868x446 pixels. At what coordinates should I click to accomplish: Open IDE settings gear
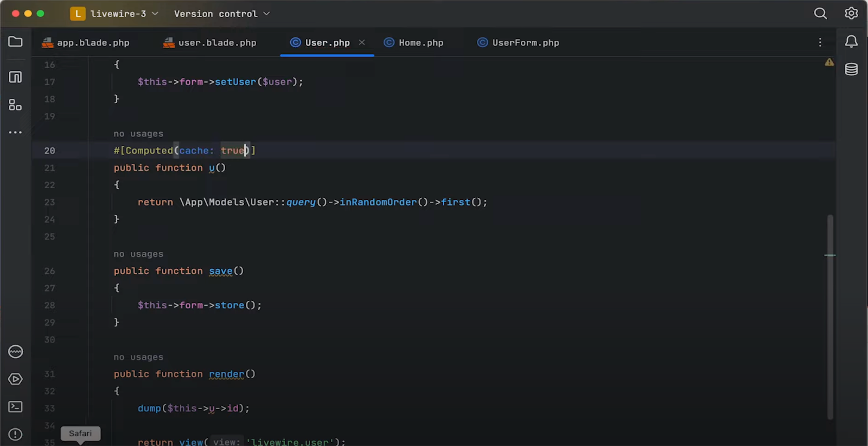pyautogui.click(x=851, y=14)
